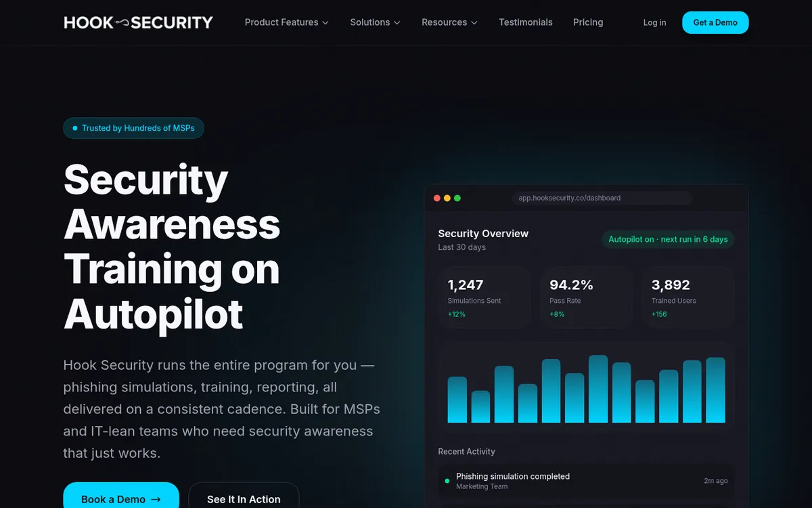Viewport: 812px width, 508px height.
Task: Click the Recent Activity label
Action: 466,452
